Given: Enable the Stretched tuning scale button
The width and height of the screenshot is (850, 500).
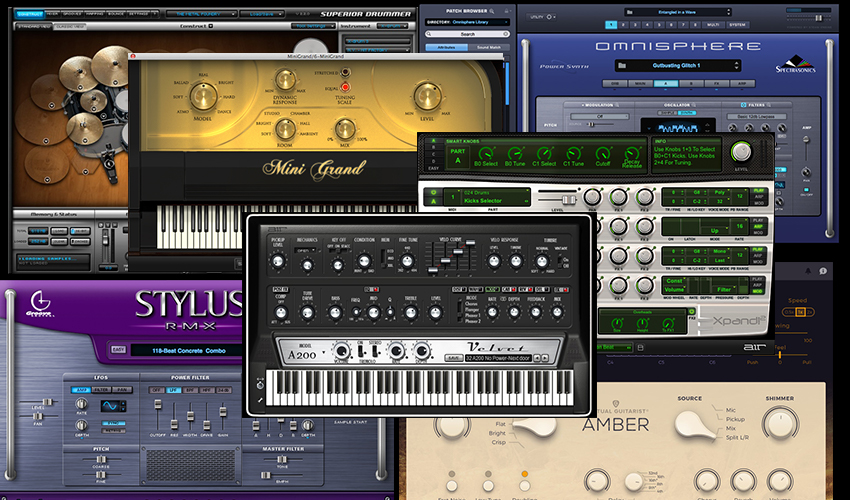Looking at the screenshot, I should click(345, 72).
